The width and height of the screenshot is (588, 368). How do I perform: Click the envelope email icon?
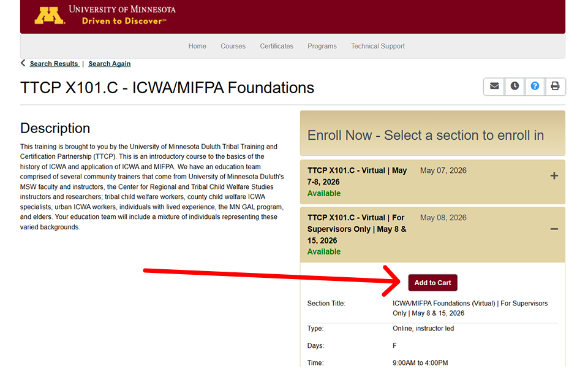[x=494, y=86]
